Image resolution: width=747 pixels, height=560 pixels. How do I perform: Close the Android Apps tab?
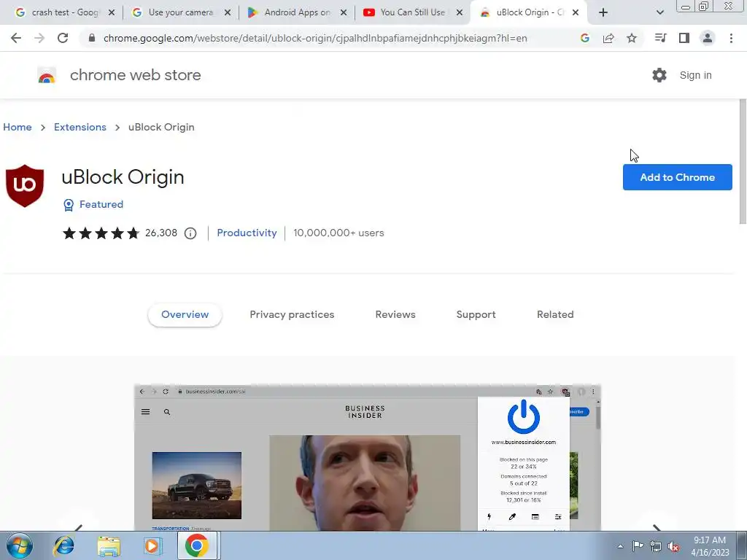(344, 12)
